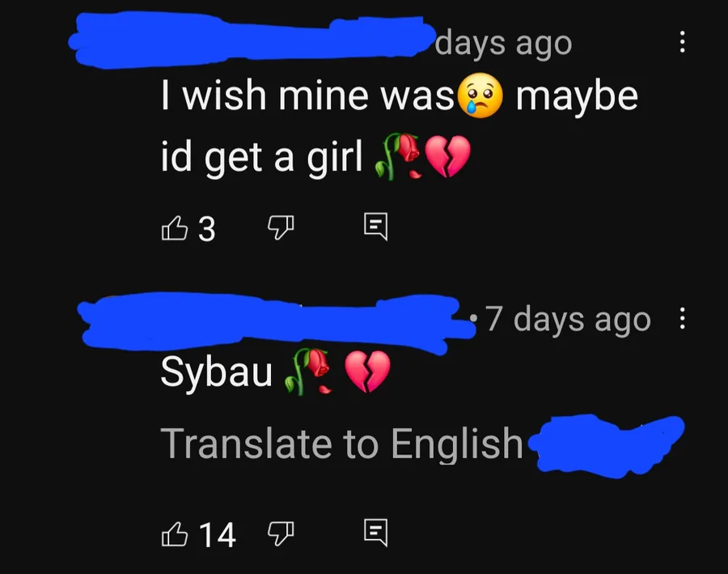Open options menu for first comment
This screenshot has height=574, width=728.
click(x=682, y=42)
